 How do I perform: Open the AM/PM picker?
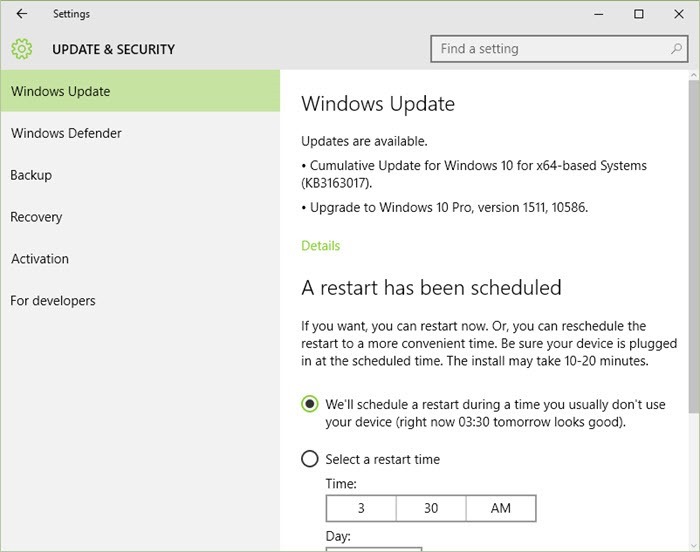[x=501, y=508]
